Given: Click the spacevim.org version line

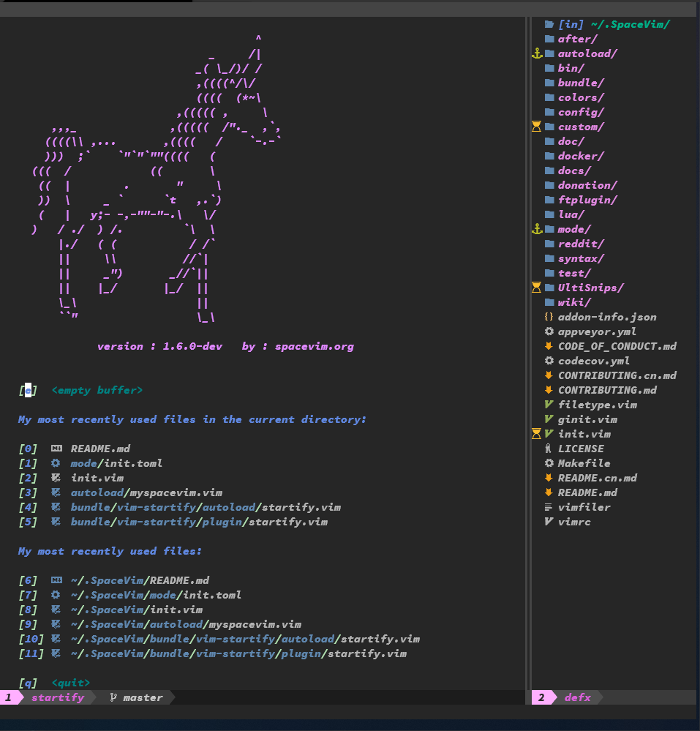Looking at the screenshot, I should click(x=225, y=346).
